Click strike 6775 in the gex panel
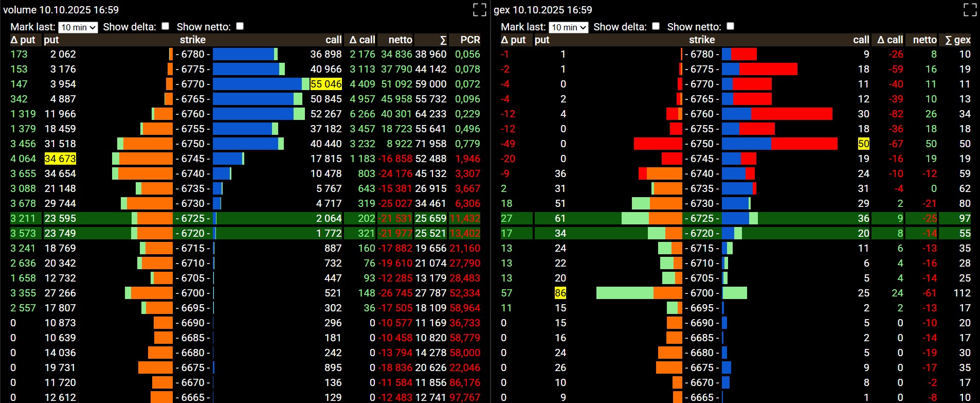 coord(702,69)
